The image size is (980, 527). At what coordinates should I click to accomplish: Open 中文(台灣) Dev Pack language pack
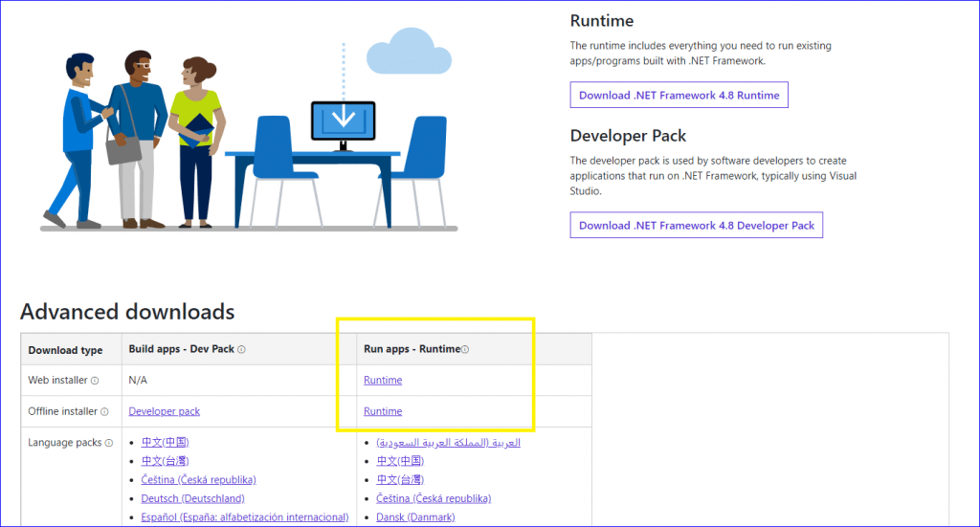tap(165, 461)
